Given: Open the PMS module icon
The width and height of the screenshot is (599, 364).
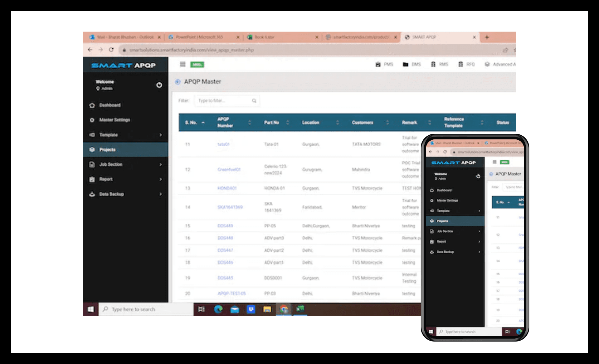Looking at the screenshot, I should pyautogui.click(x=379, y=64).
